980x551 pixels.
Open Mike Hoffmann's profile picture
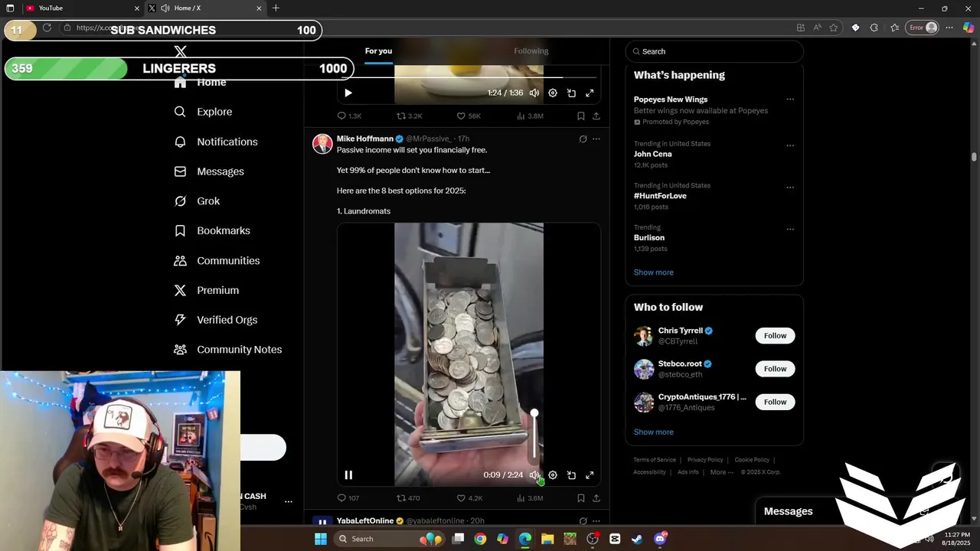(322, 144)
